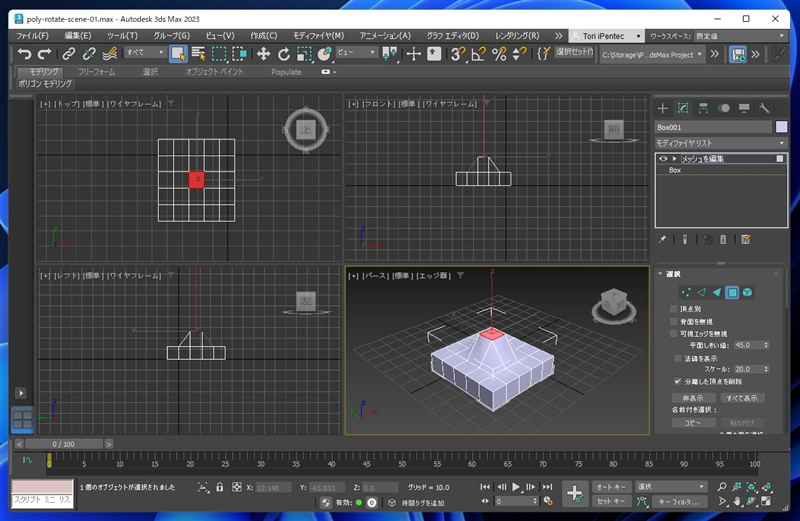The image size is (800, 521).
Task: Open the ファイル(F) menu
Action: coord(32,36)
